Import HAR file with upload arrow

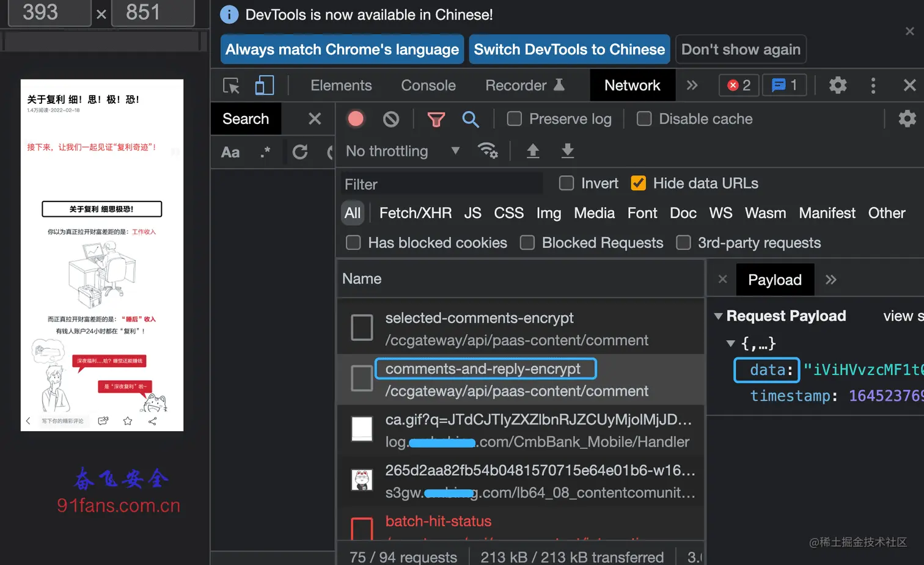[x=533, y=151]
